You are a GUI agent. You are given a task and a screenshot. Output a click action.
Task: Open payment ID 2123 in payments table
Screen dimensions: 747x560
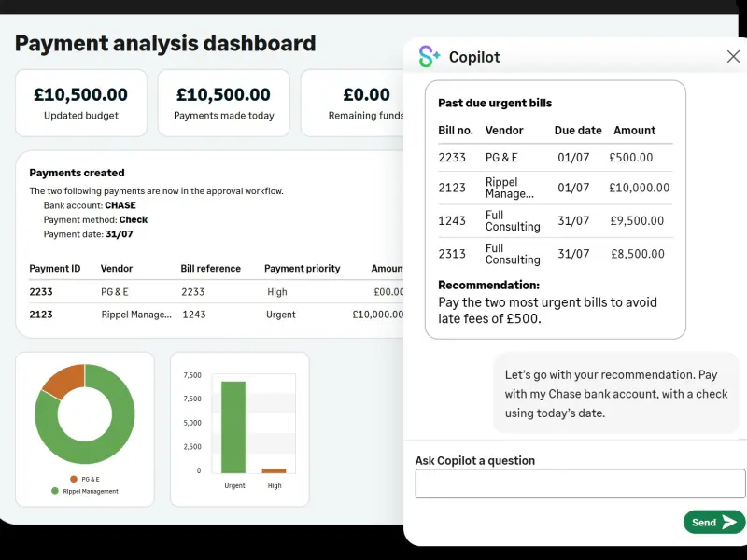click(x=41, y=315)
